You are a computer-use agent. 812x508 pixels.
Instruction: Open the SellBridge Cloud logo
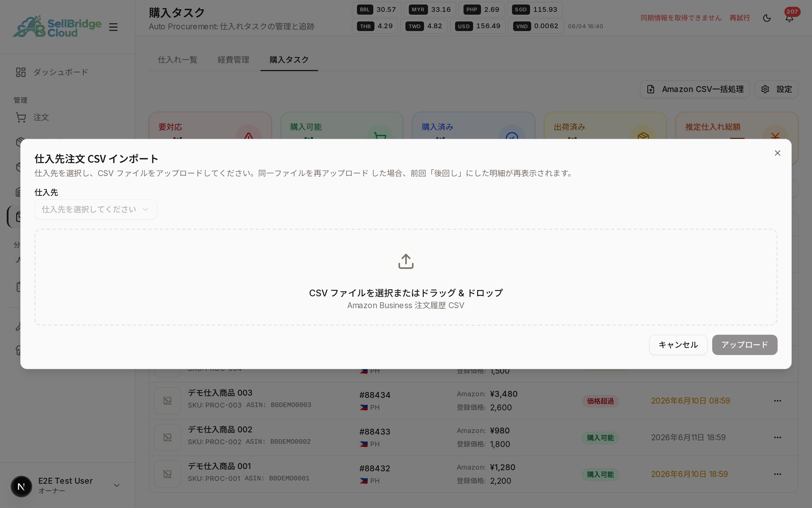[x=57, y=26]
